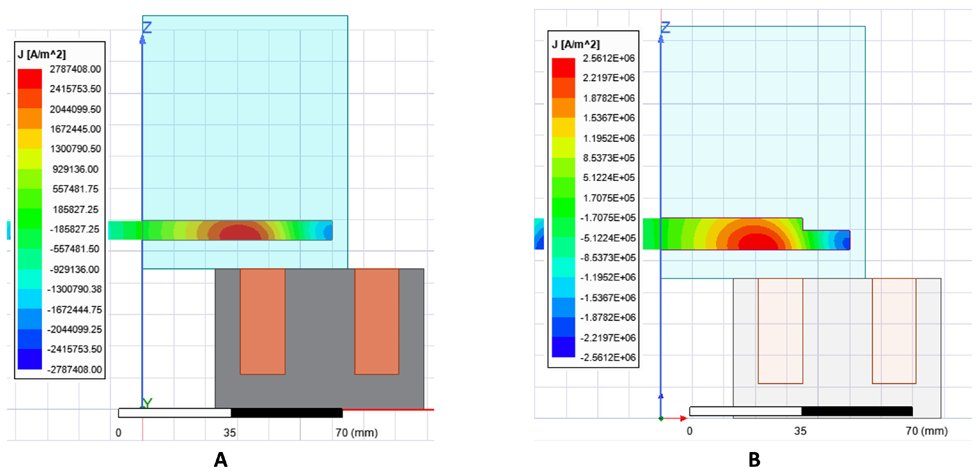Click the Z axis label in panel B

pos(665,28)
